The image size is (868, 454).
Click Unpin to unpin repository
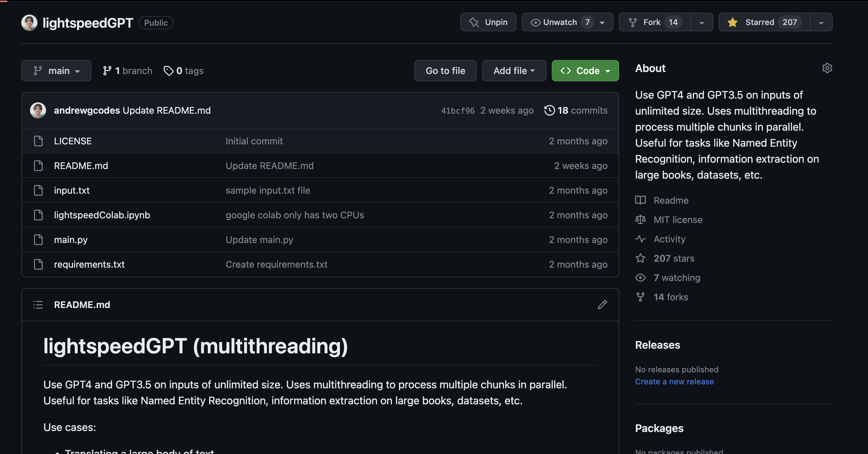488,22
